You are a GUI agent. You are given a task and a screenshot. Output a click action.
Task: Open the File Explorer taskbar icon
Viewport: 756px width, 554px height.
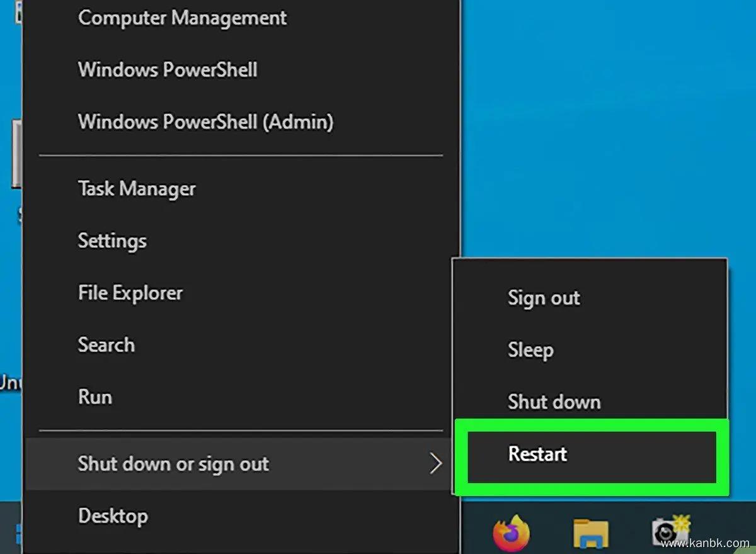(x=590, y=534)
